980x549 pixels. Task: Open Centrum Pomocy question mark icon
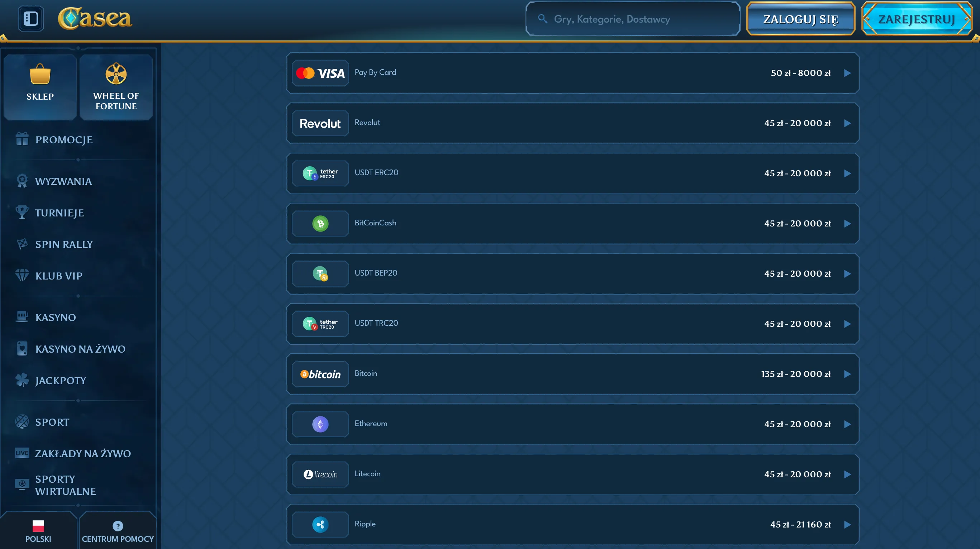[118, 526]
